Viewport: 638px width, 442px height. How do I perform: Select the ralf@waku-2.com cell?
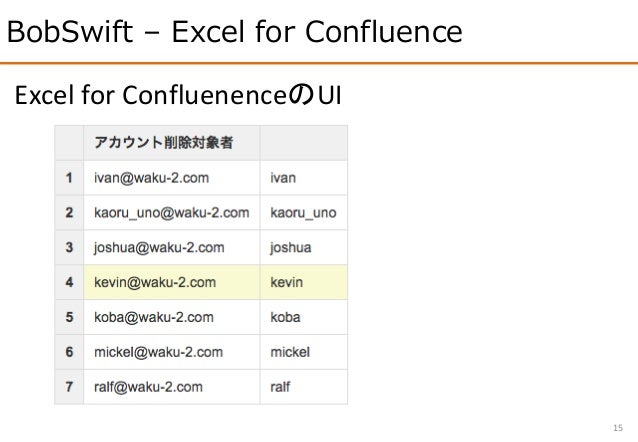click(x=172, y=387)
